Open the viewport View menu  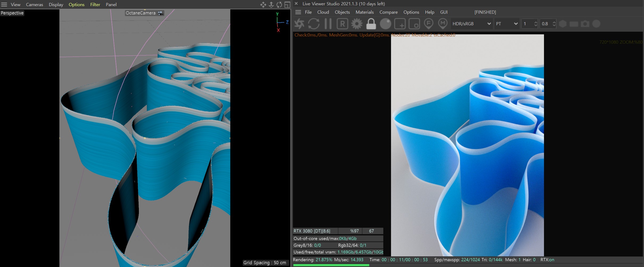[16, 5]
